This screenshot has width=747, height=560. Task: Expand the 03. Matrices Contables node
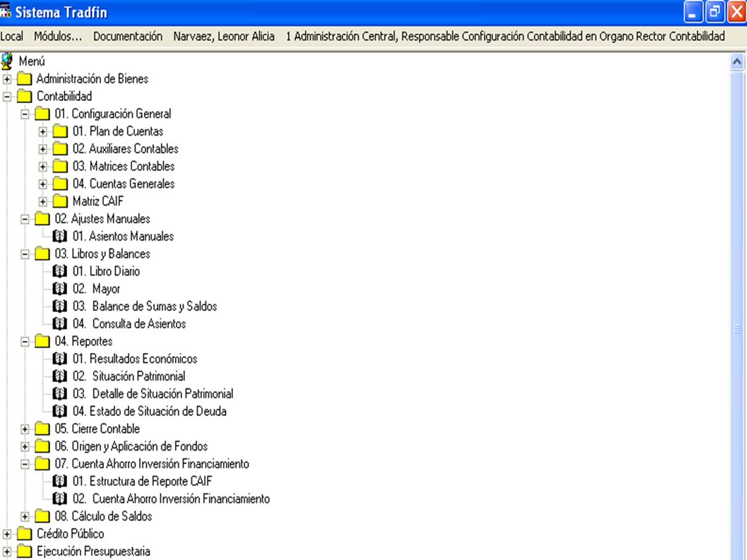43,167
